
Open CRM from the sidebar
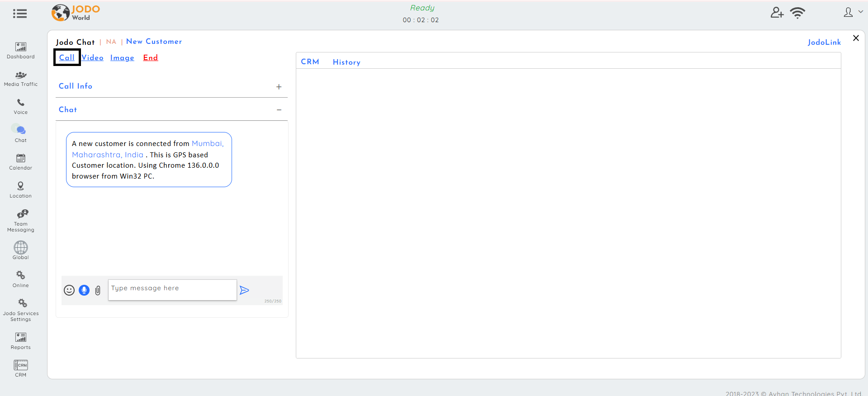pyautogui.click(x=21, y=369)
